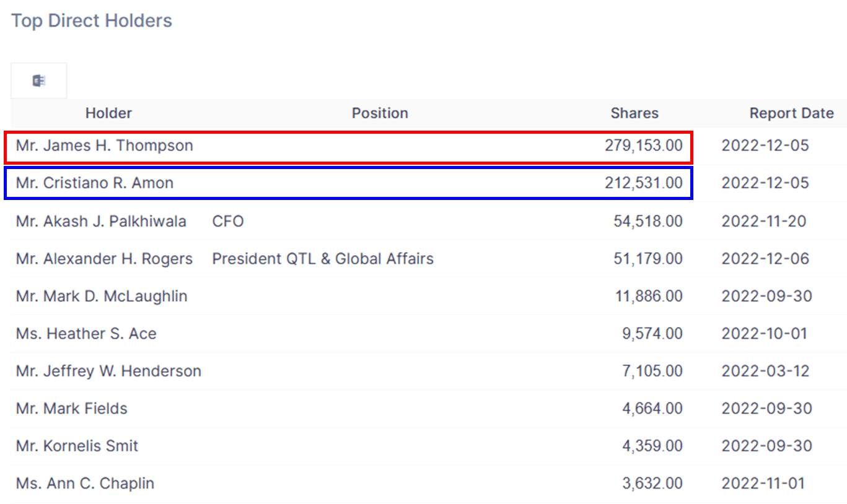Click Mr. Alexander H. Rogers' name
The image size is (847, 504).
point(104,259)
